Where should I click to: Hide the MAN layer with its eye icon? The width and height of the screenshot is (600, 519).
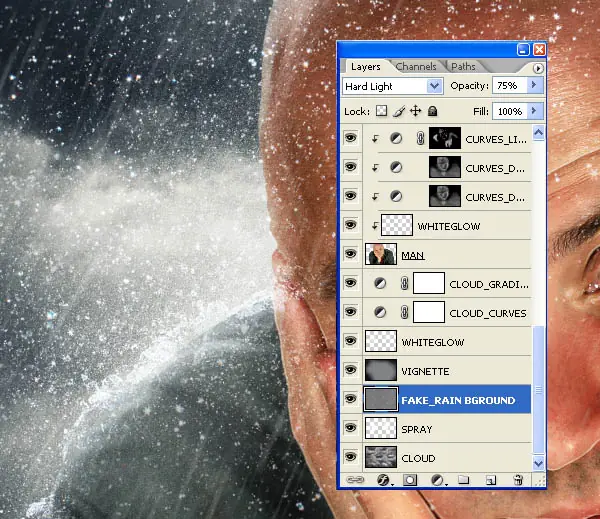tap(351, 254)
